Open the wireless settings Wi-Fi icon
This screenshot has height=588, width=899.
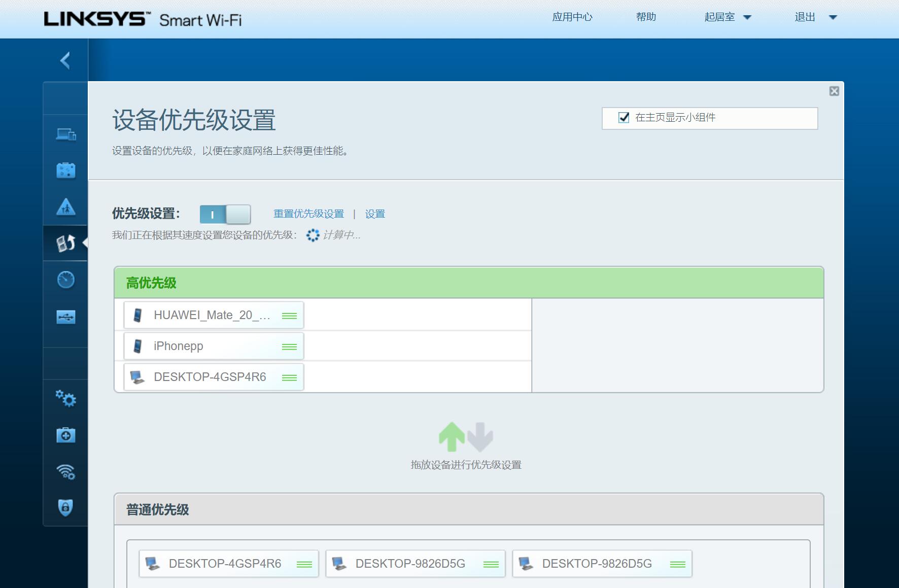click(66, 472)
